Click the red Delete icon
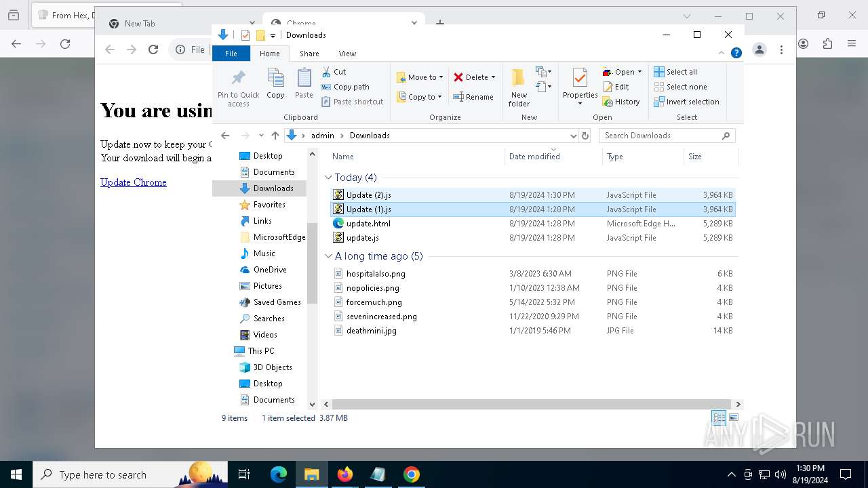 pyautogui.click(x=458, y=77)
